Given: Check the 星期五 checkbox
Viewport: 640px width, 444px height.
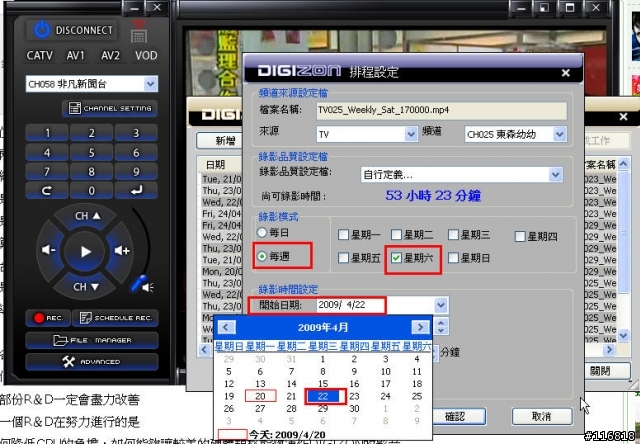Looking at the screenshot, I should tap(344, 258).
